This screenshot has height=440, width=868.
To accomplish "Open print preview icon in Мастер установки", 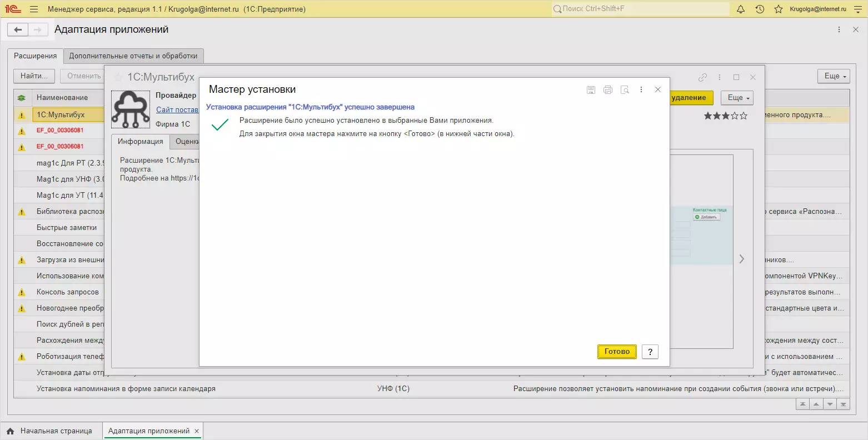I will click(625, 89).
